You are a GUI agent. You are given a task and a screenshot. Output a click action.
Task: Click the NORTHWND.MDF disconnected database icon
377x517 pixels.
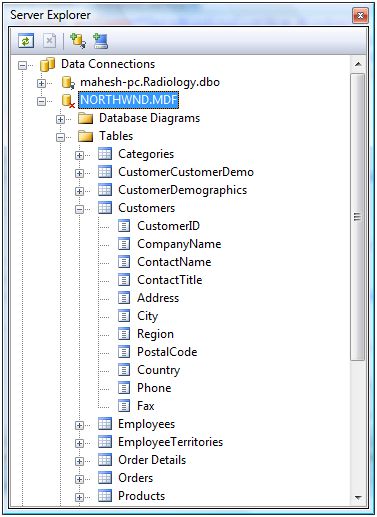(68, 100)
